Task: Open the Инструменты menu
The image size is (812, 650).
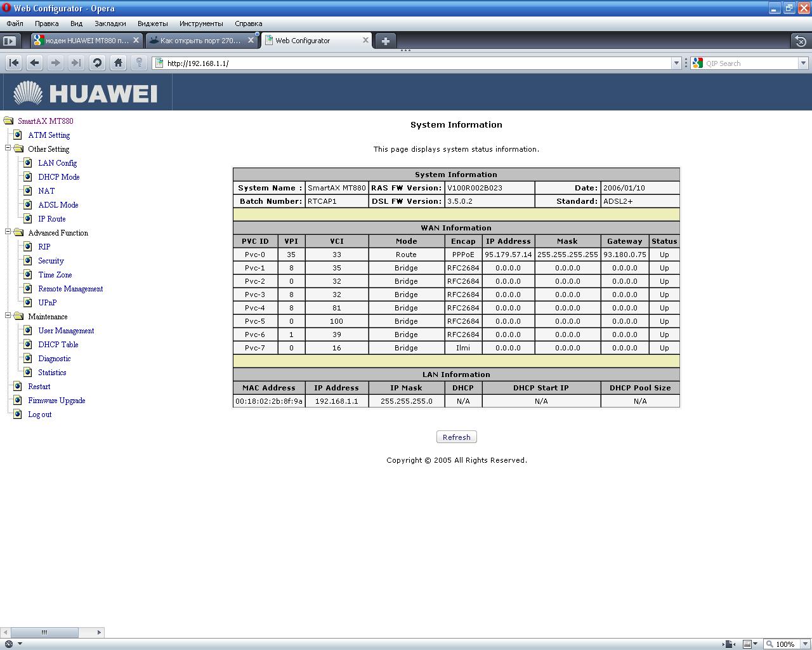Action: [x=201, y=23]
